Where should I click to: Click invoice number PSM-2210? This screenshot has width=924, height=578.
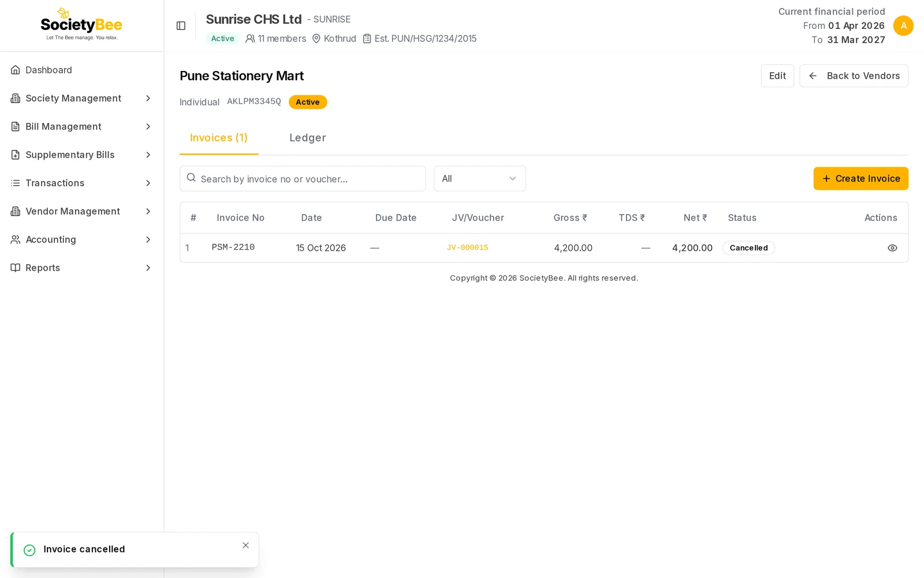pyautogui.click(x=233, y=247)
